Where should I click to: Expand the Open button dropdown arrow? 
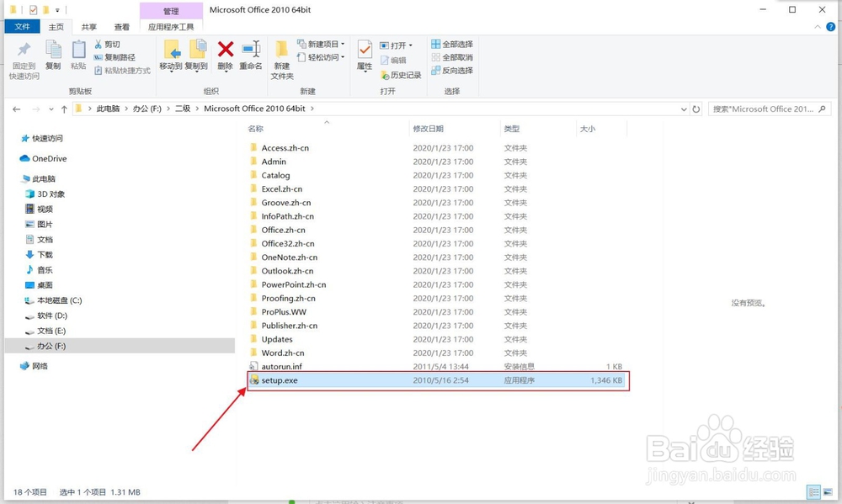411,45
